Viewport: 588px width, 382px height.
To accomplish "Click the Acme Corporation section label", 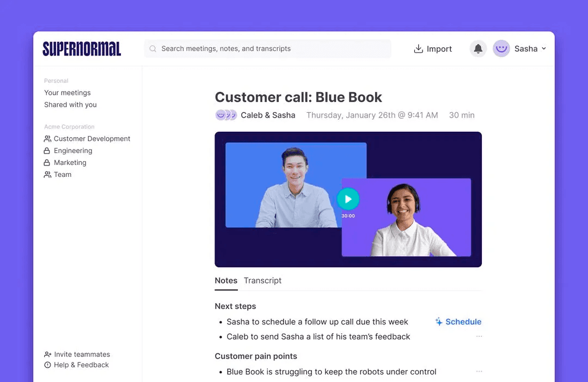I will click(x=69, y=127).
